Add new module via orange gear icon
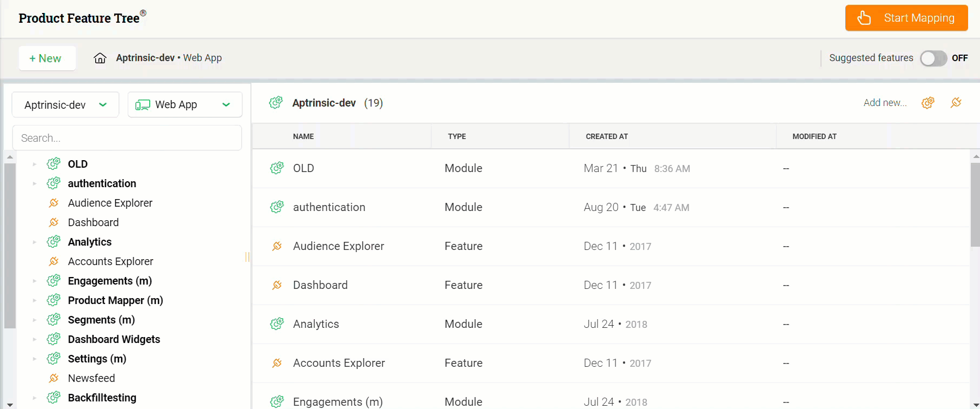 pyautogui.click(x=928, y=102)
